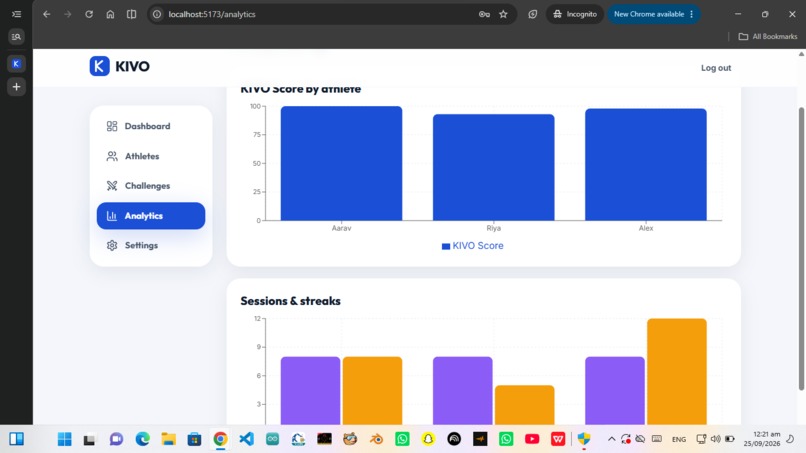Open the All Bookmarks folder

click(x=767, y=37)
